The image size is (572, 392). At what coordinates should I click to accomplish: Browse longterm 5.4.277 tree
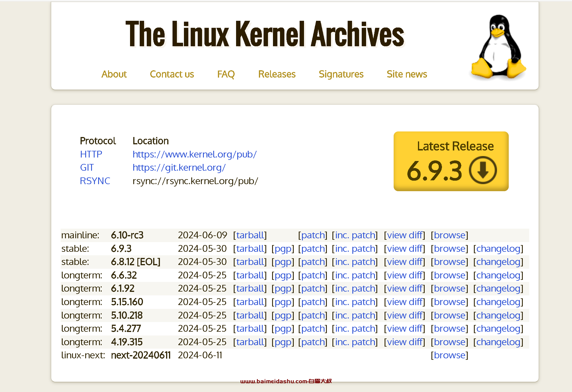(x=450, y=328)
